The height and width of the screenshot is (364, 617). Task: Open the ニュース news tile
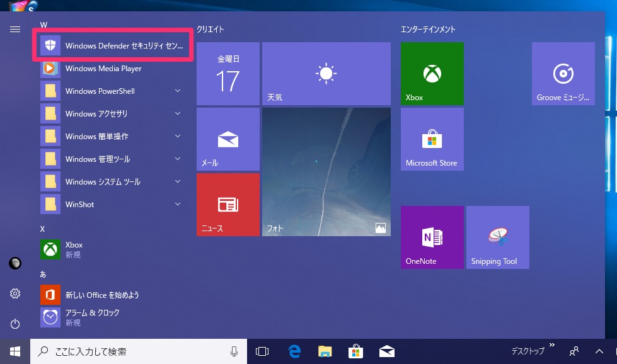click(x=228, y=205)
